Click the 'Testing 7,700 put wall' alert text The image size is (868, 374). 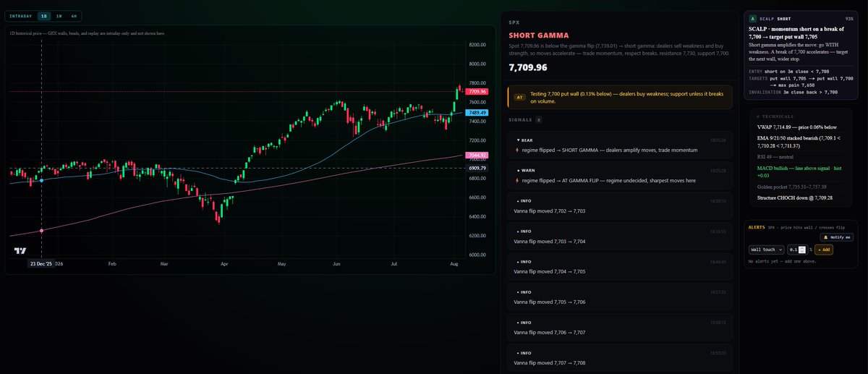point(626,97)
